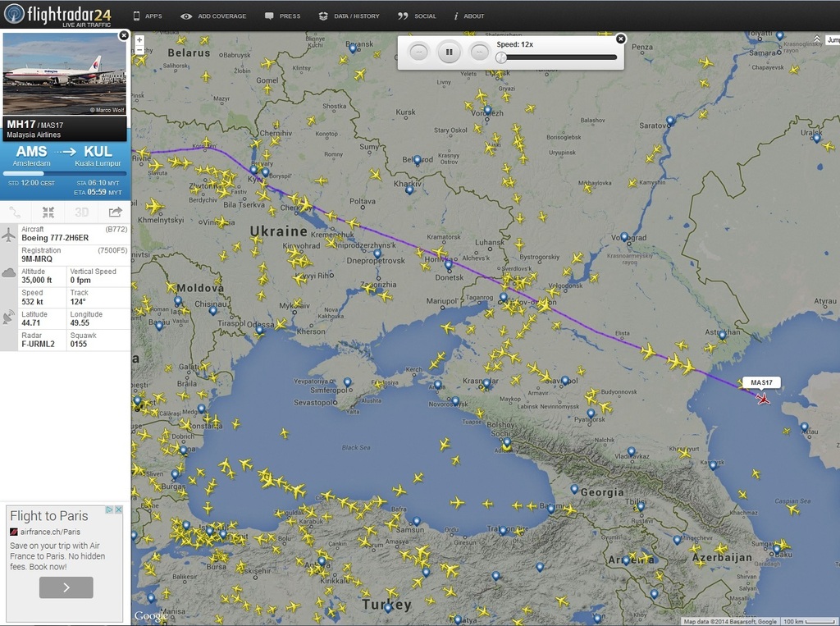
Task: Click the airport pin at Samsun
Action: coord(416,522)
